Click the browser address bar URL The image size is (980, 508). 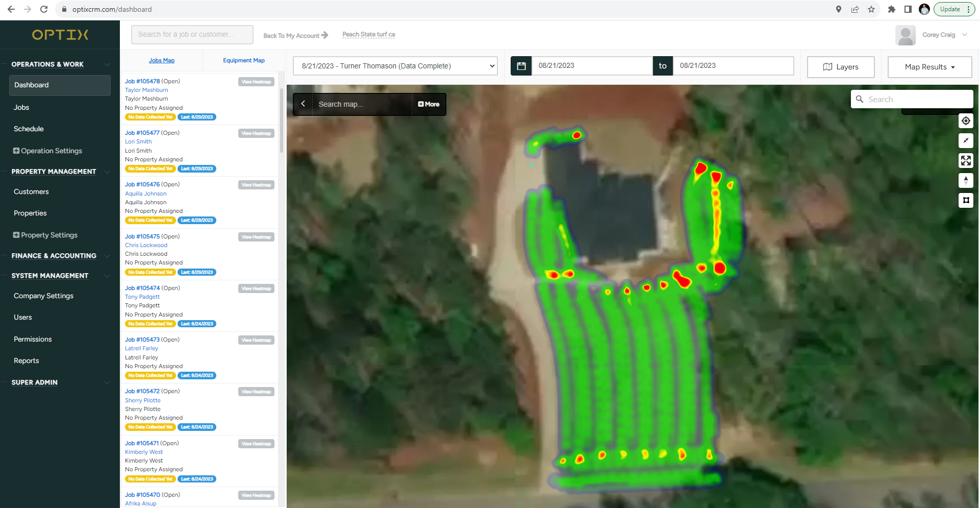point(112,9)
